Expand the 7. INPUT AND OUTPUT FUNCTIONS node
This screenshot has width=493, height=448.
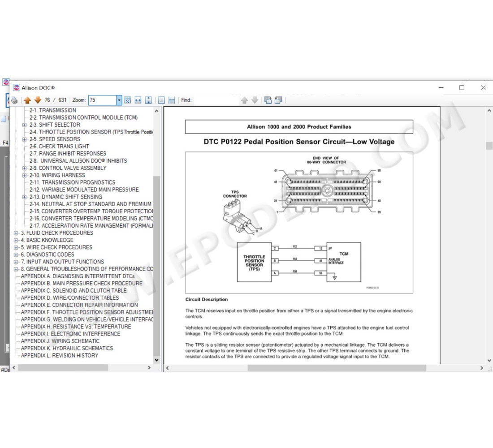(x=16, y=262)
